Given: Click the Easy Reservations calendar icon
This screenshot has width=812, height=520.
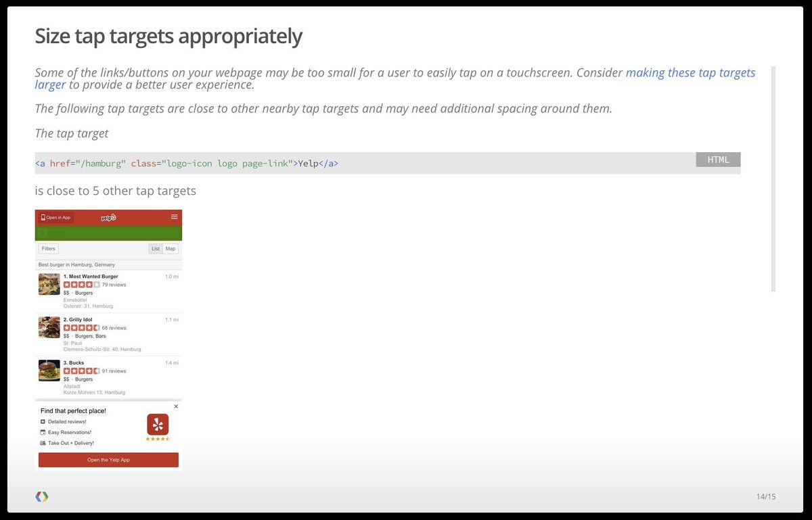Looking at the screenshot, I should tap(43, 432).
